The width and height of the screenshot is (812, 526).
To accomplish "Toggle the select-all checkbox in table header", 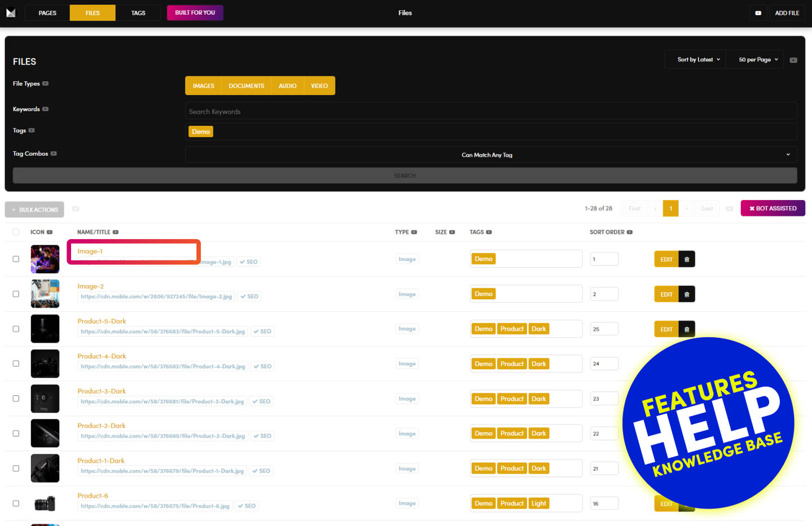I will pos(16,232).
